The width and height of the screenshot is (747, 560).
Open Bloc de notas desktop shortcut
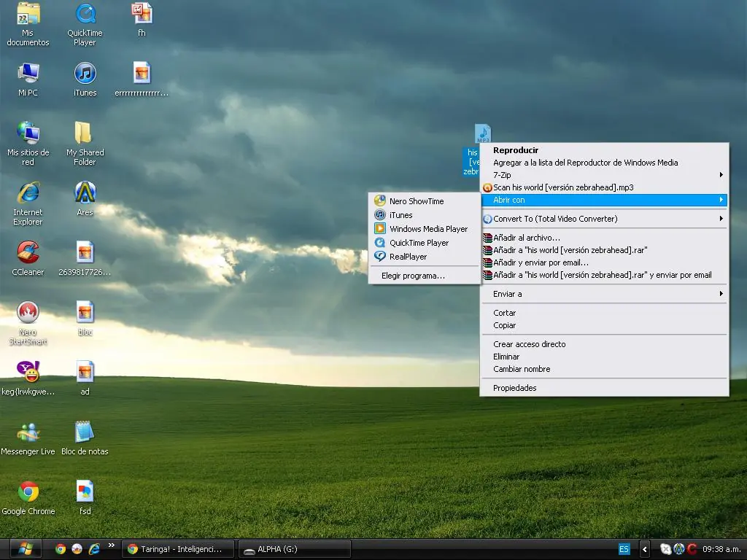click(85, 438)
